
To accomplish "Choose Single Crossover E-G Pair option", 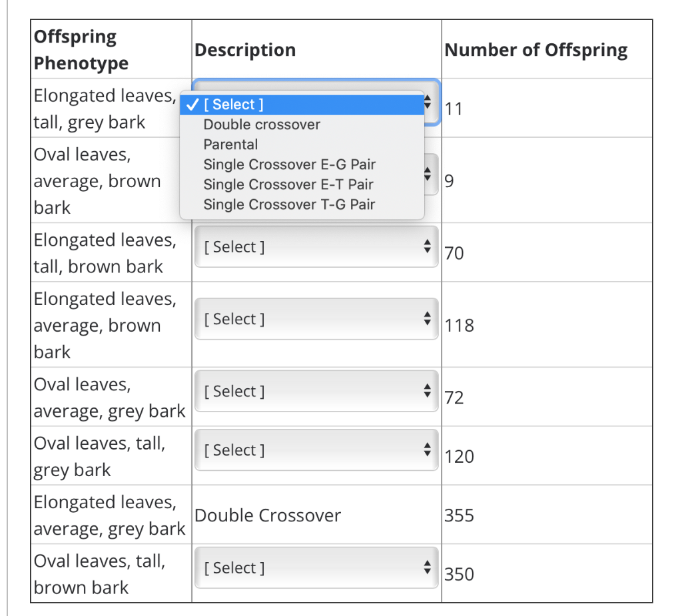I will pos(302,165).
